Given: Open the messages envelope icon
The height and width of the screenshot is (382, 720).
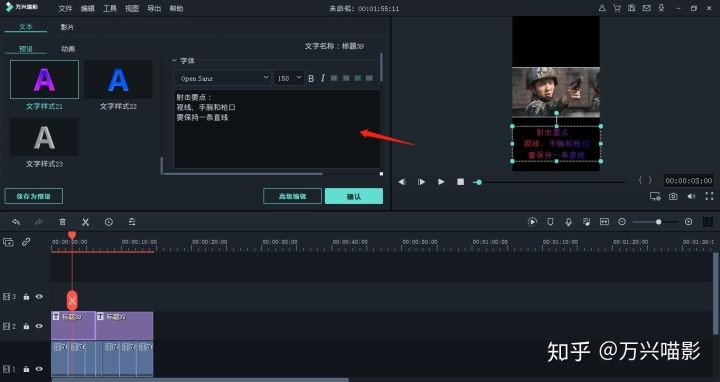Looking at the screenshot, I should tap(647, 8).
